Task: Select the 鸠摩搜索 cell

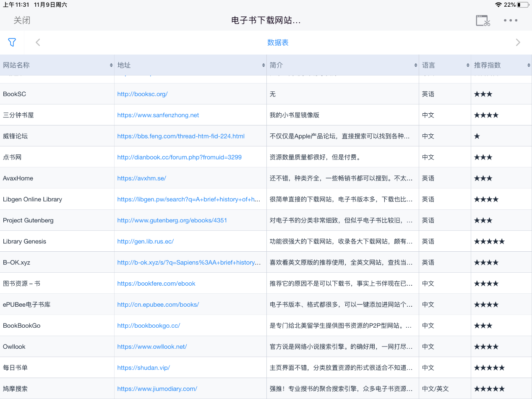Action: 57,389
